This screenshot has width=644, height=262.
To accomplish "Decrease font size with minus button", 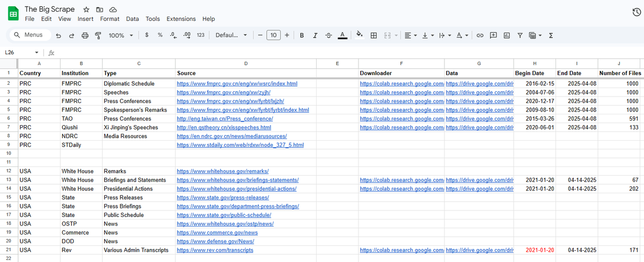I will (x=260, y=35).
